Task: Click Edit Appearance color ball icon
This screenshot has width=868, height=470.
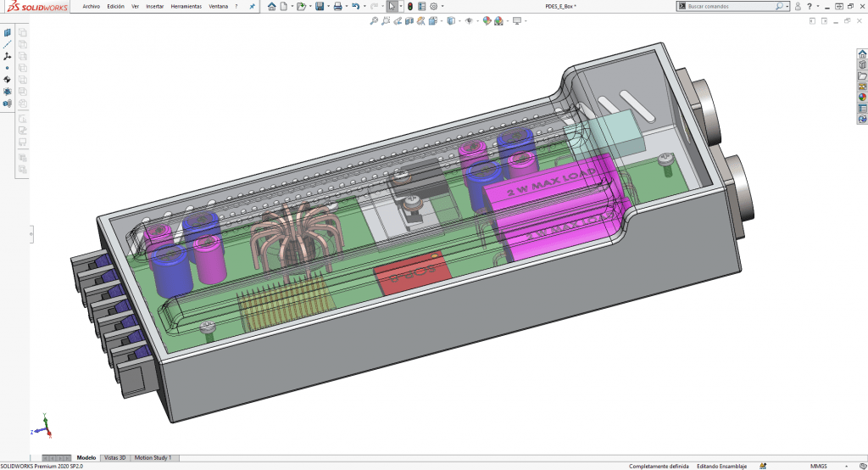Action: point(487,21)
